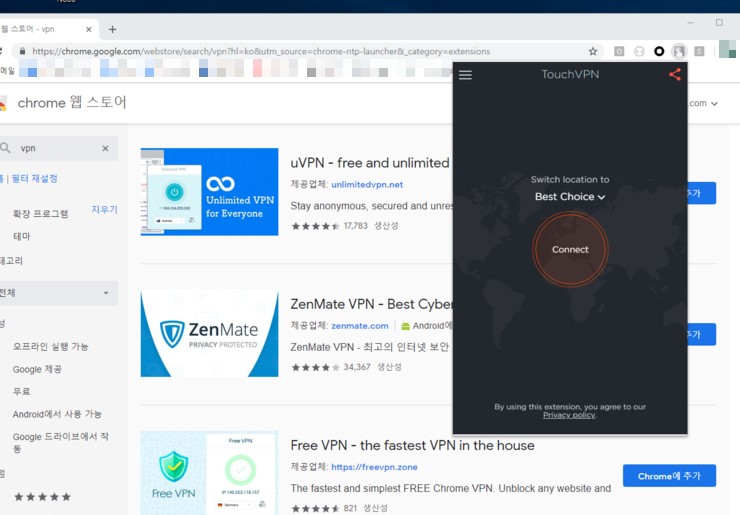740x515 pixels.
Task: View site info via the padlock icon
Action: (x=22, y=51)
